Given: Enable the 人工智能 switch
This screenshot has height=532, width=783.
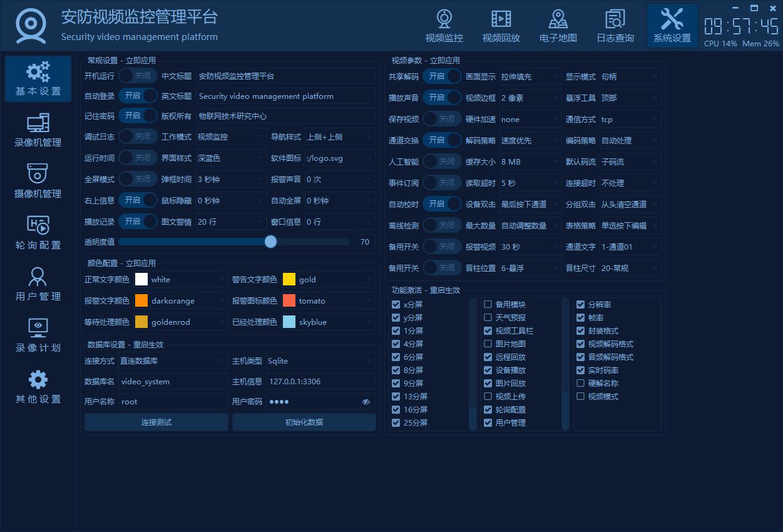Looking at the screenshot, I should [x=442, y=161].
